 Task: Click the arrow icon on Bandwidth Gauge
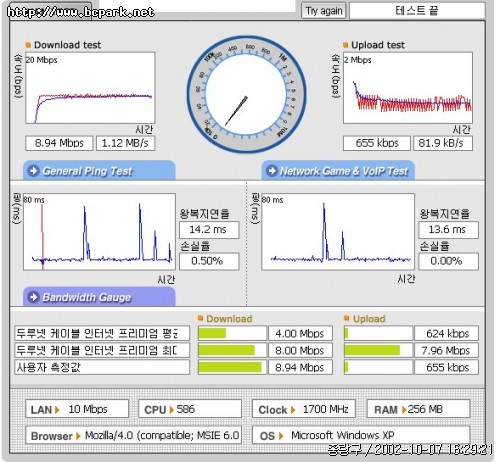pos(34,297)
